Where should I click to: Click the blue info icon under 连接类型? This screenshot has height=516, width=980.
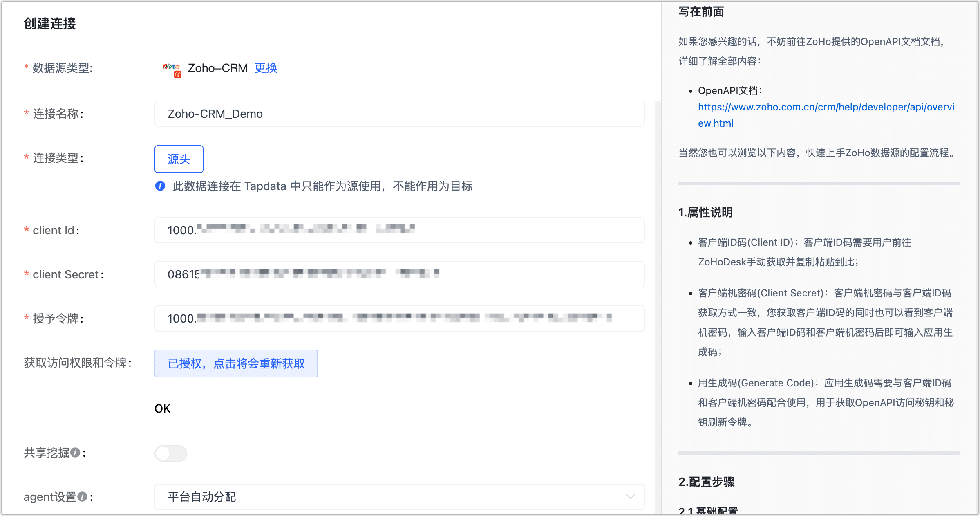pyautogui.click(x=160, y=186)
